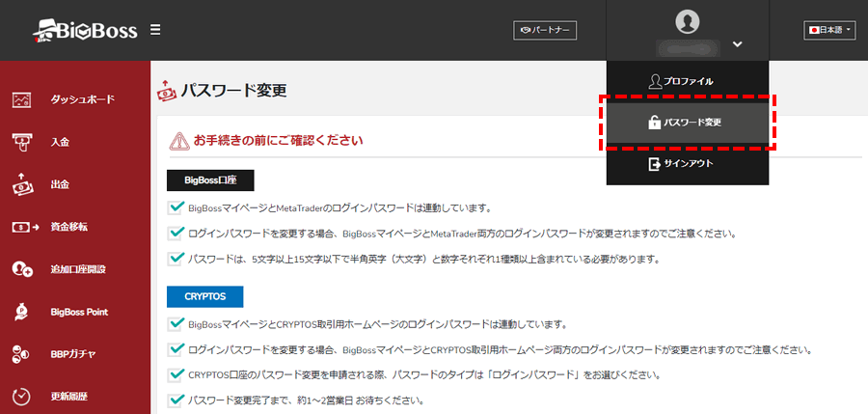Screen dimensions: 868x414
Task: Click the BigBoss口座 black label
Action: [210, 180]
